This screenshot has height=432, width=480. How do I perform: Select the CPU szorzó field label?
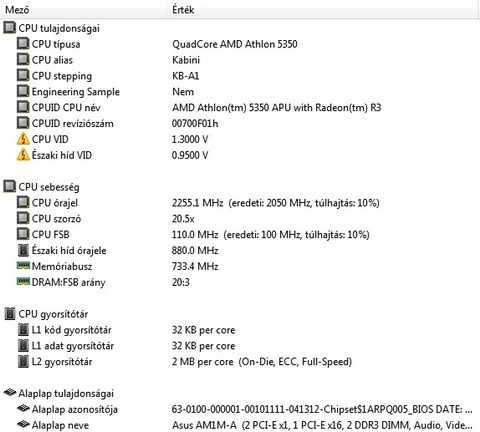(56, 219)
